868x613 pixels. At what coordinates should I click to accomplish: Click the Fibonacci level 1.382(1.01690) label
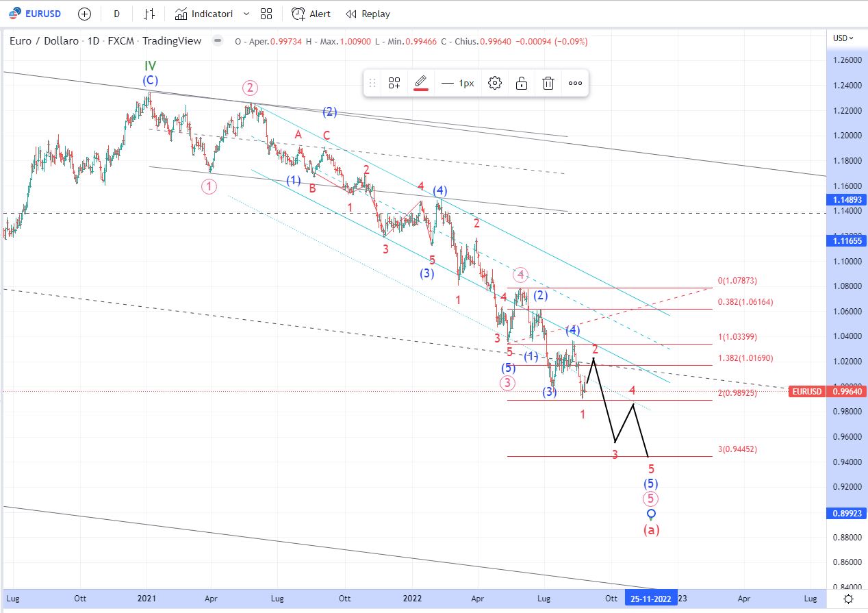[x=745, y=358]
